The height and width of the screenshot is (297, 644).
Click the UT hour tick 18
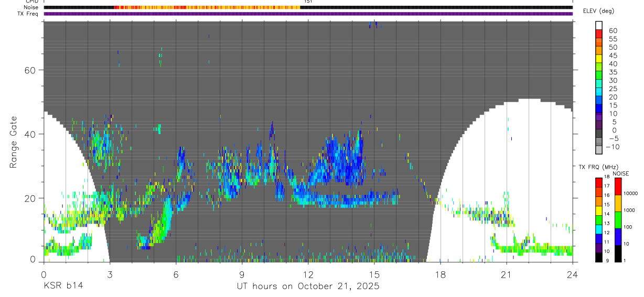coord(441,274)
